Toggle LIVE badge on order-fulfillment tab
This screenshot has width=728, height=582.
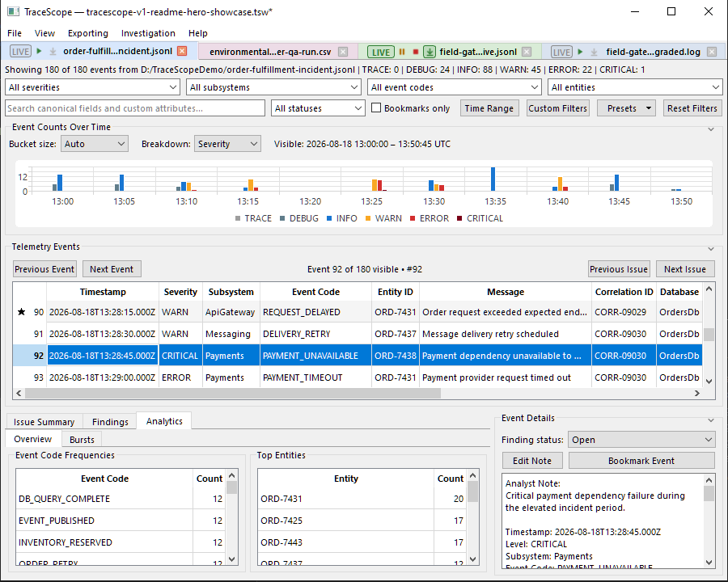click(x=20, y=52)
